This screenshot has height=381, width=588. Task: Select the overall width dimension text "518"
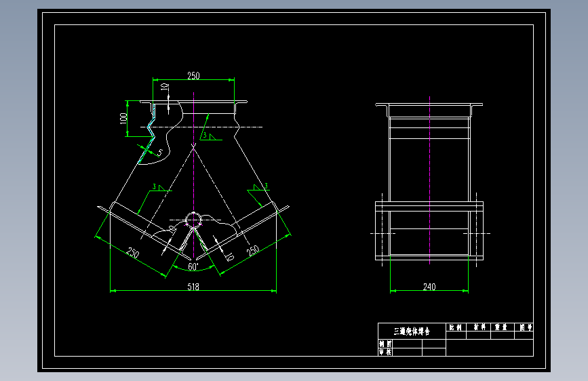193,287
